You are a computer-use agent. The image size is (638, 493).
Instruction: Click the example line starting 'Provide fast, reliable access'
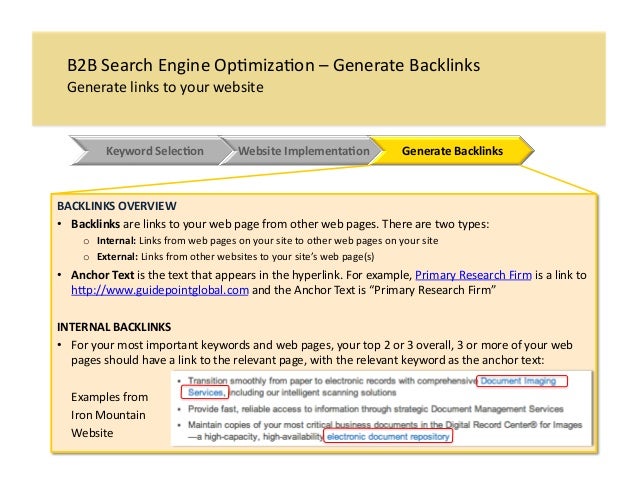pos(376,409)
